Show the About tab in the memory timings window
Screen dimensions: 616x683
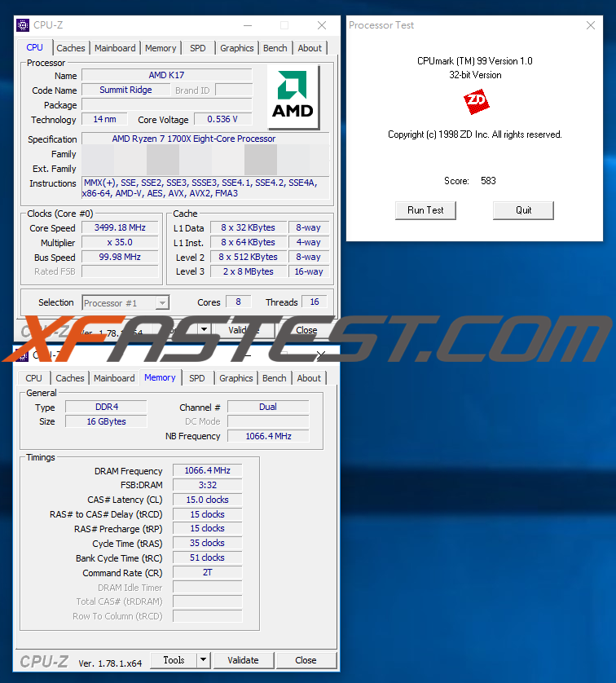pos(309,378)
